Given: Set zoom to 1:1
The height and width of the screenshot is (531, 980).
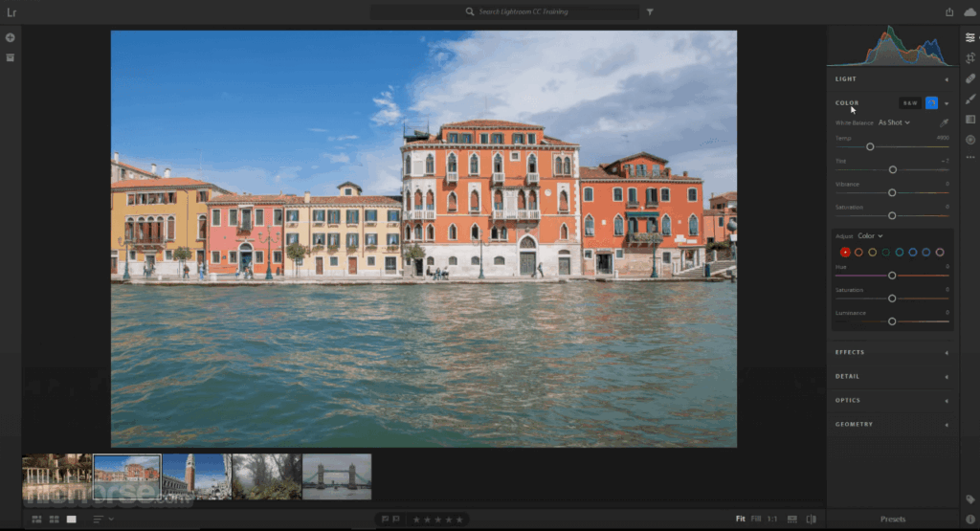Looking at the screenshot, I should (772, 520).
